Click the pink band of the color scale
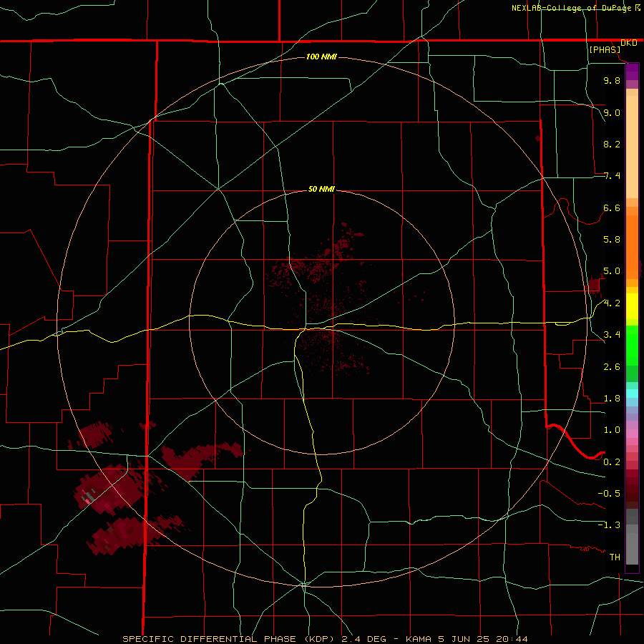The width and height of the screenshot is (644, 644). [x=632, y=434]
